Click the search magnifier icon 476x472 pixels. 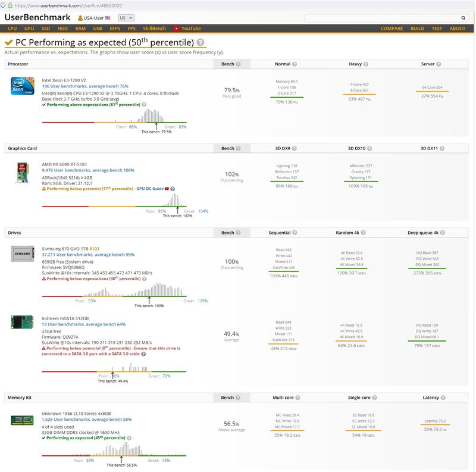pos(463,18)
